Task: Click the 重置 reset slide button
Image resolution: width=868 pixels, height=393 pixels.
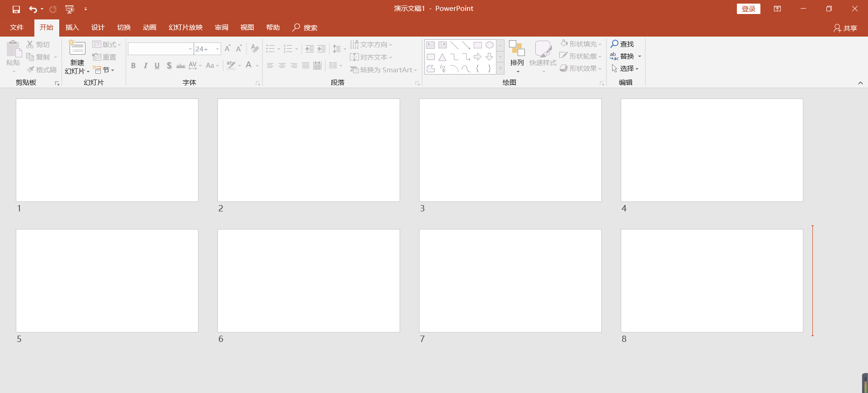Action: tap(104, 57)
